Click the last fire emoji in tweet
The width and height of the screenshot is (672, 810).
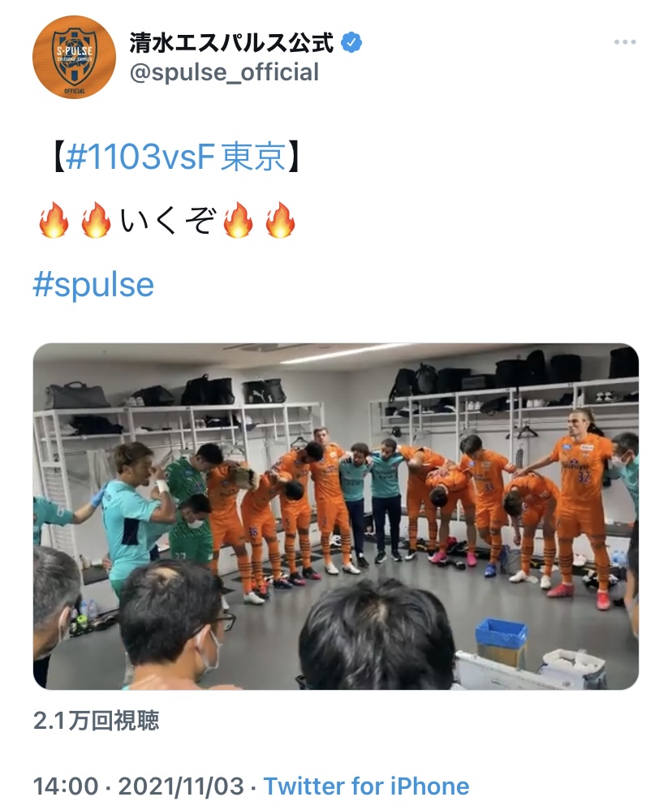coord(281,220)
